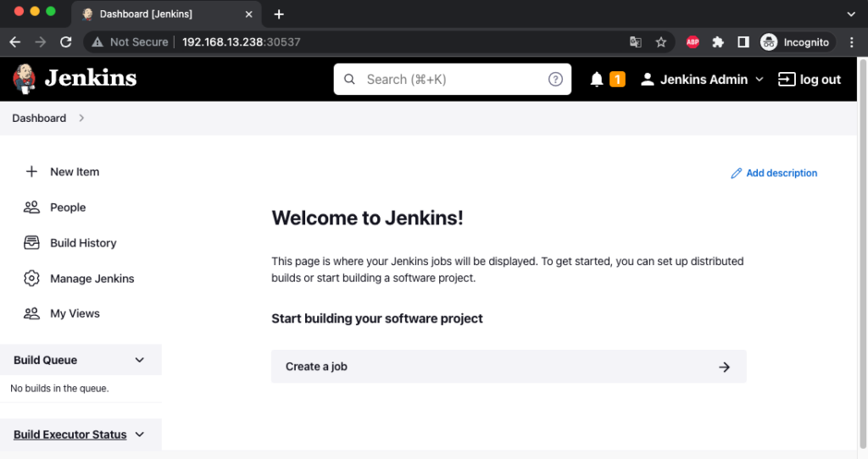Click the translate page icon in address bar
This screenshot has height=459, width=868.
click(636, 42)
